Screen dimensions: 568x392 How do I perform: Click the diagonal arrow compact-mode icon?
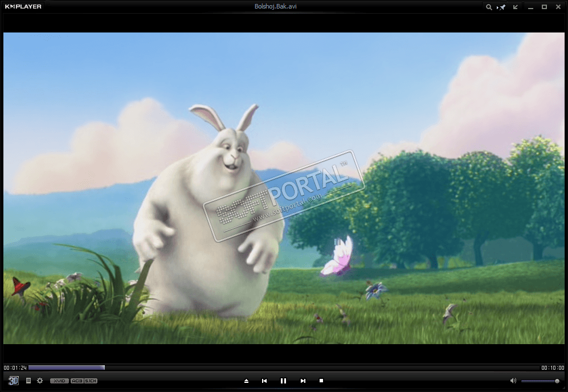pos(516,7)
